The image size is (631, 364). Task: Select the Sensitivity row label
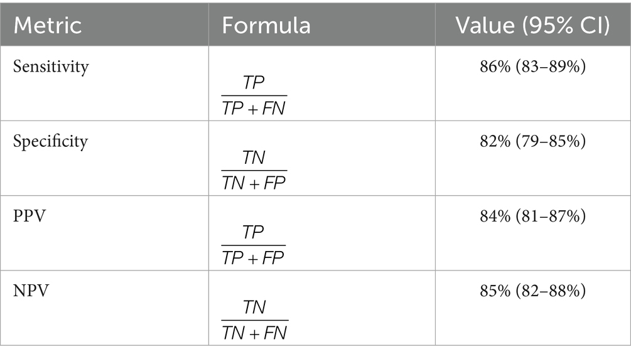(x=51, y=67)
